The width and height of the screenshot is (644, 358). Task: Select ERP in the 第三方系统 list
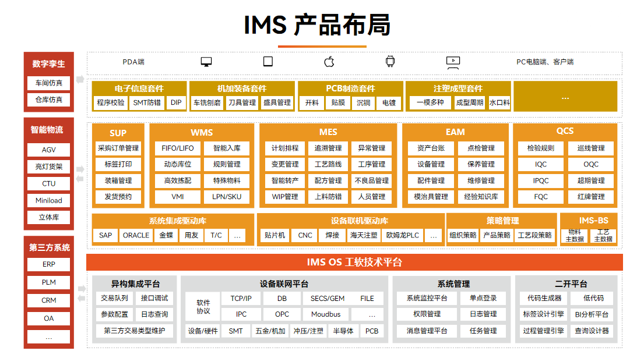pos(48,265)
